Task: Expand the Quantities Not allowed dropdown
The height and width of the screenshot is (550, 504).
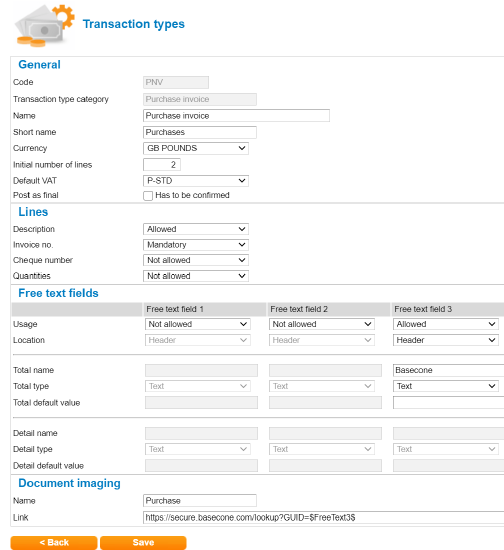Action: 196,276
